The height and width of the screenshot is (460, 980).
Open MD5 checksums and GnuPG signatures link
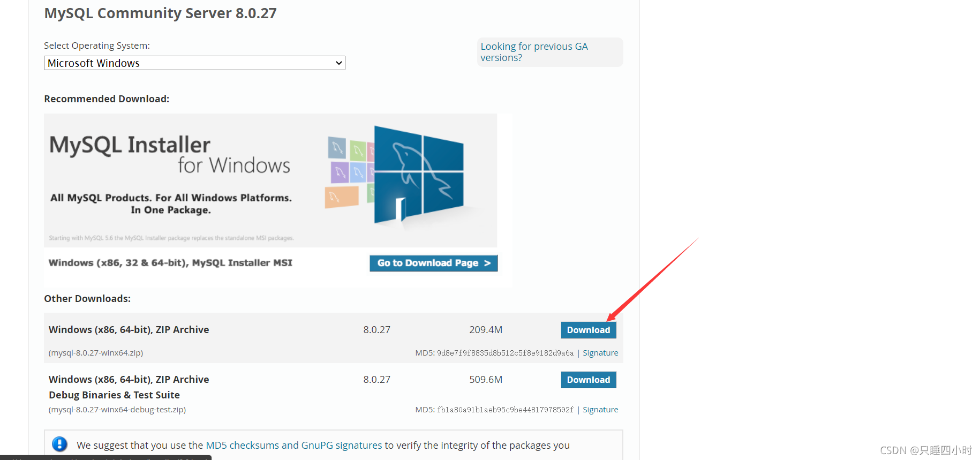point(294,445)
